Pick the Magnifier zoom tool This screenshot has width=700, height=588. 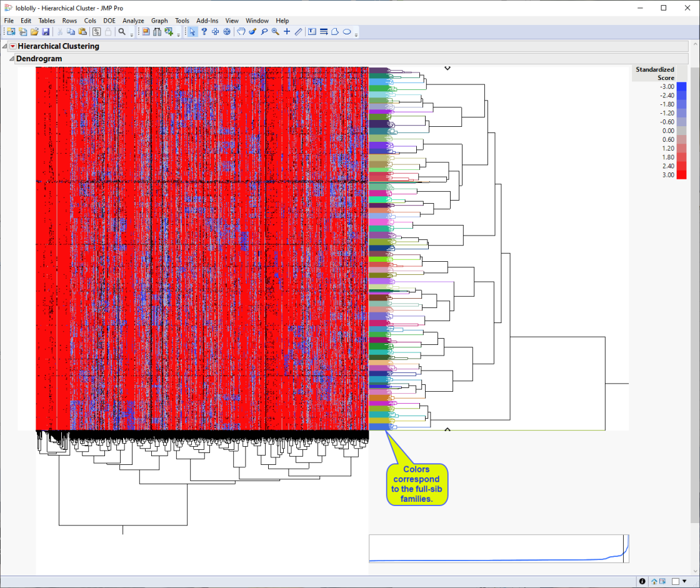pyautogui.click(x=276, y=32)
